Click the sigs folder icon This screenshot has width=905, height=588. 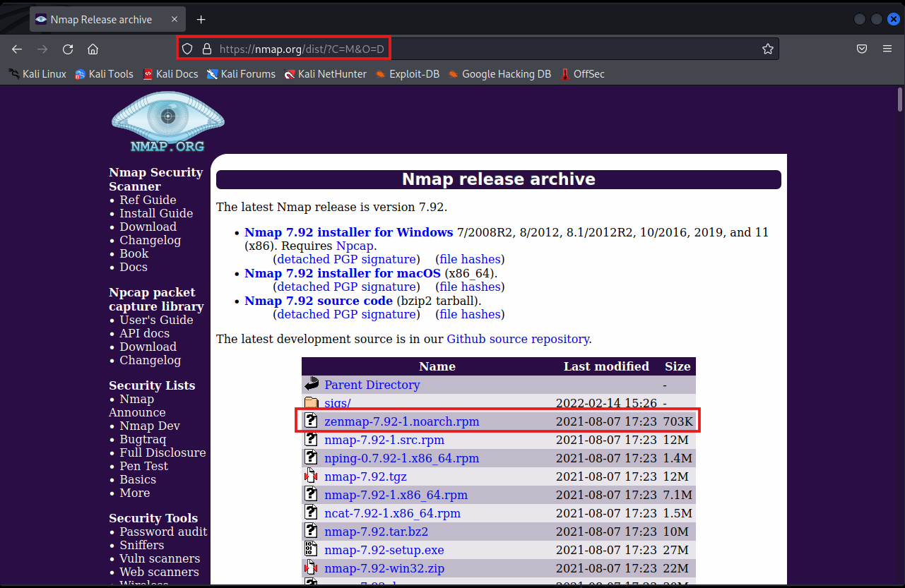tap(312, 403)
